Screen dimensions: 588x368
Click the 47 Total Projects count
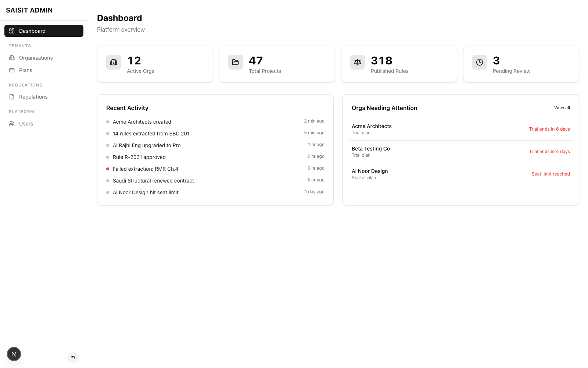(x=256, y=60)
